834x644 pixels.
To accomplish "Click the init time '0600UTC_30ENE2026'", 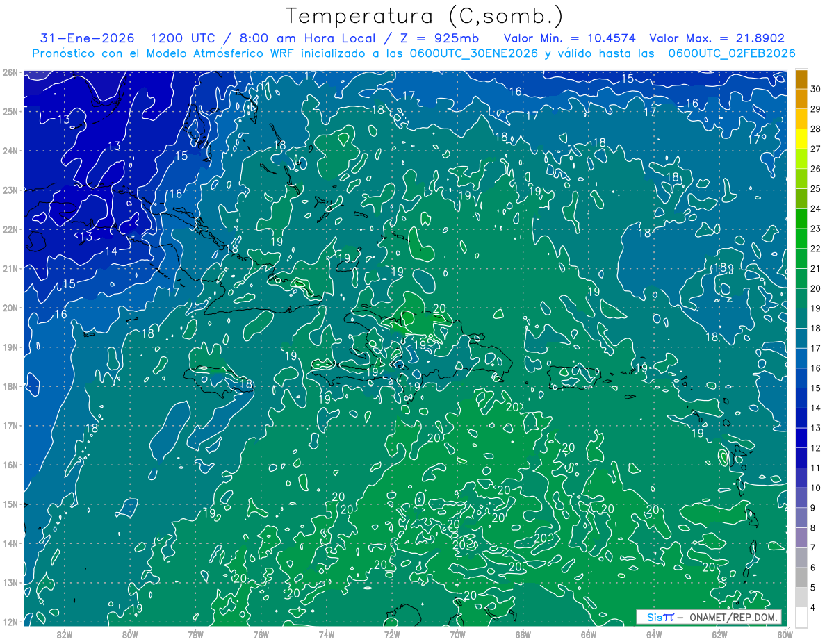I will coord(475,53).
